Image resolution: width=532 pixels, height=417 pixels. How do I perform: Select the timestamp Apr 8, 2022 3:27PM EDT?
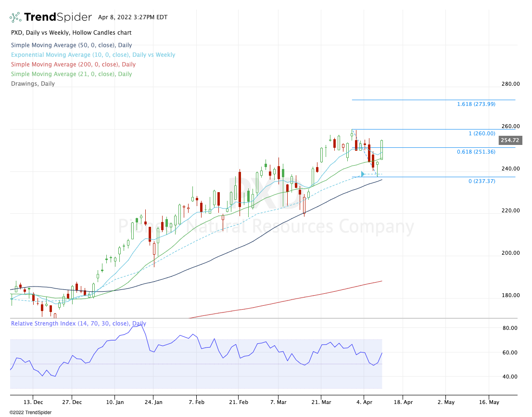pos(133,17)
